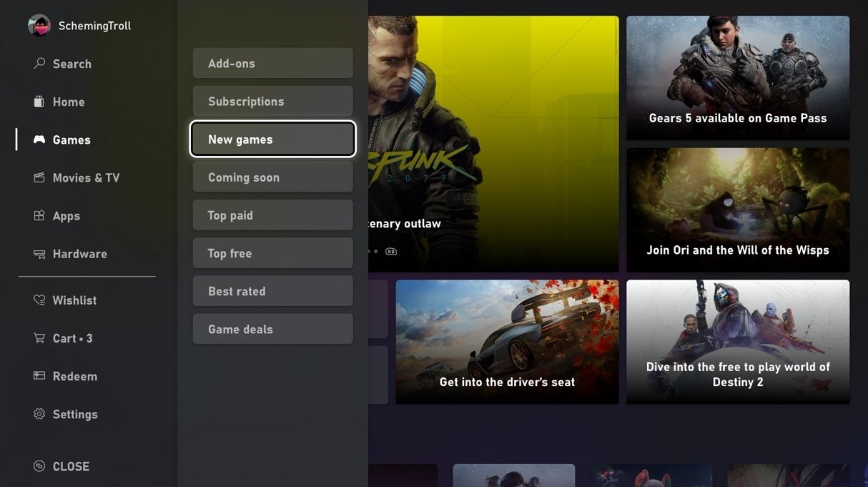Open Game deals from the menu
The image size is (868, 487).
[272, 328]
